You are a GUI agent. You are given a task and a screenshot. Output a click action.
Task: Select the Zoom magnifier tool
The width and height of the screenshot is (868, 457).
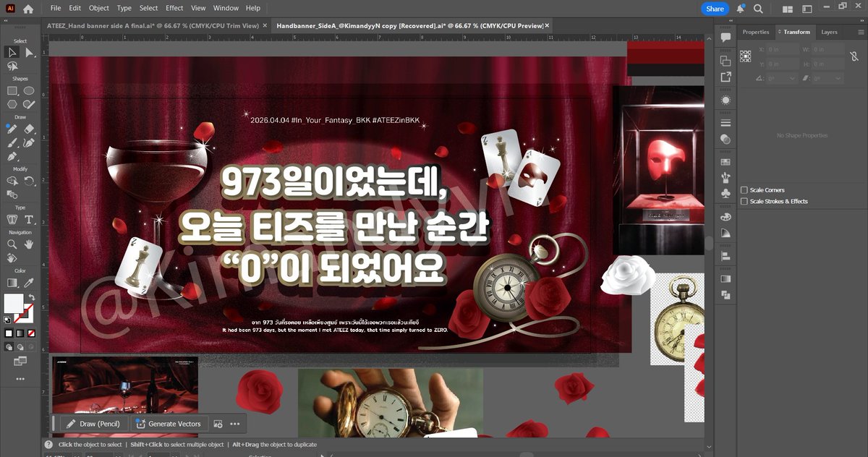(x=12, y=244)
